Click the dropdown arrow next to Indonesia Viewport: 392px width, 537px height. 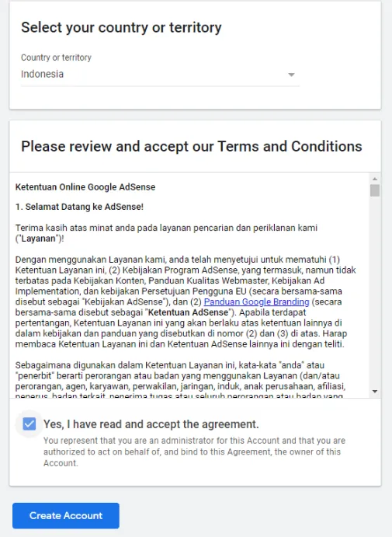pyautogui.click(x=291, y=75)
